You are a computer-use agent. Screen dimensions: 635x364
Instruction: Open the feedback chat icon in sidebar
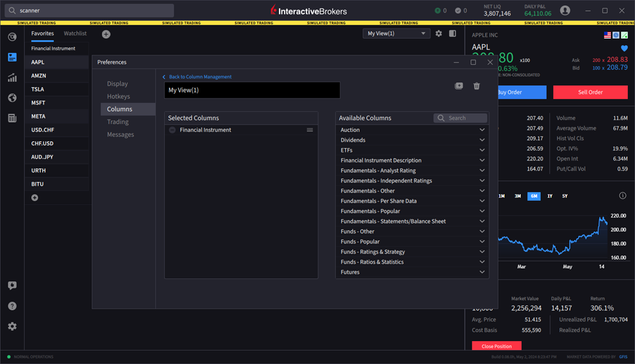[x=12, y=285]
